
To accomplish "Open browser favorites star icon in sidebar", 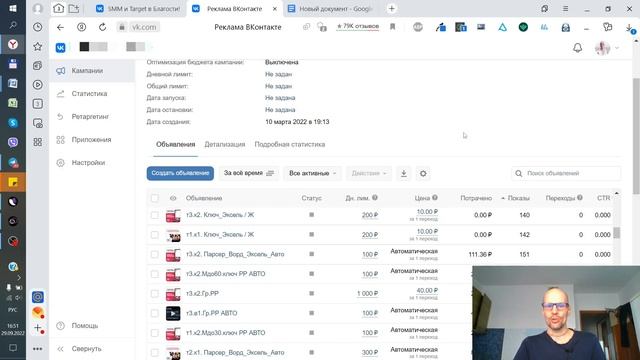I will 38,47.
